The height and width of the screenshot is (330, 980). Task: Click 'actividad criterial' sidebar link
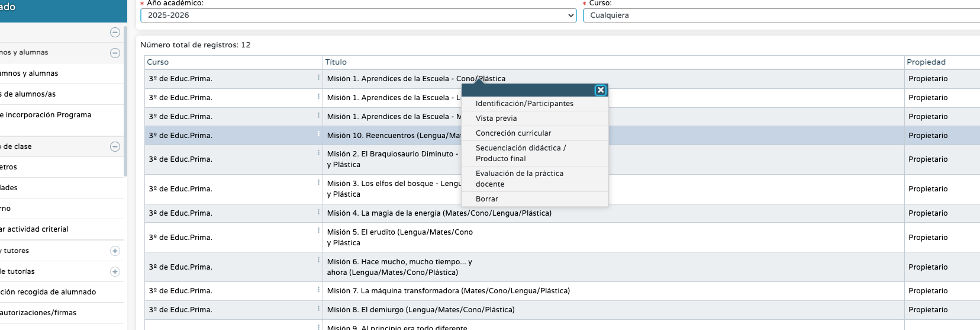[37, 229]
